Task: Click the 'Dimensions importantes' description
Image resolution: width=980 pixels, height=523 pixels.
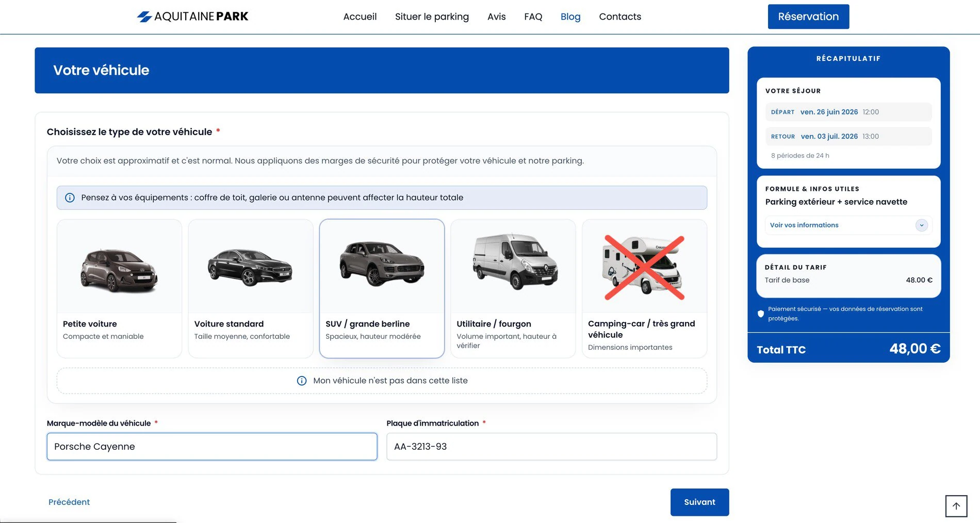Action: coord(630,348)
